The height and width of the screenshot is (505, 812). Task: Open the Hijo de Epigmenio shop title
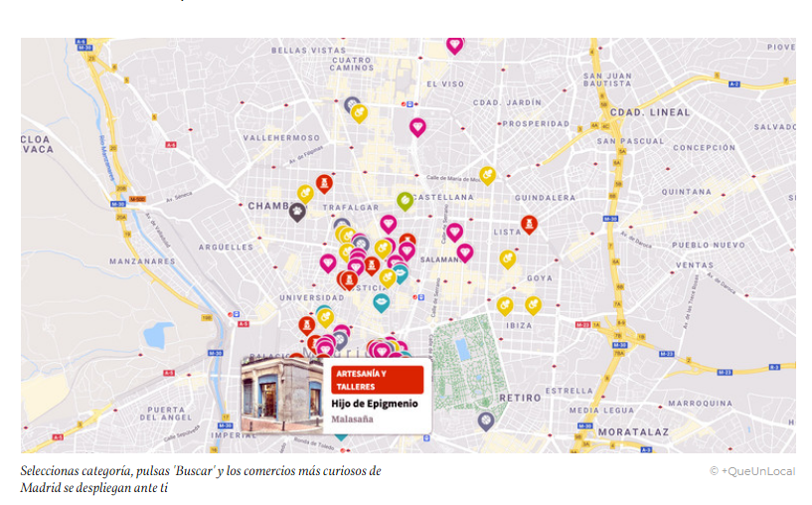[x=375, y=404]
